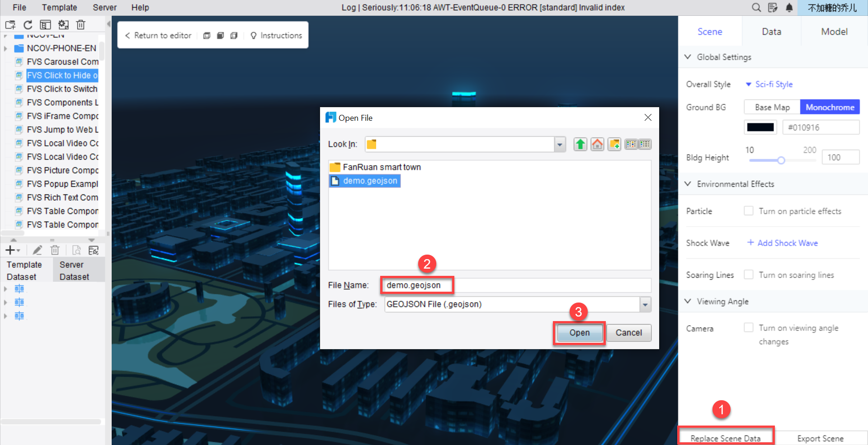868x445 pixels.
Task: Open the Template menu
Action: click(x=59, y=7)
